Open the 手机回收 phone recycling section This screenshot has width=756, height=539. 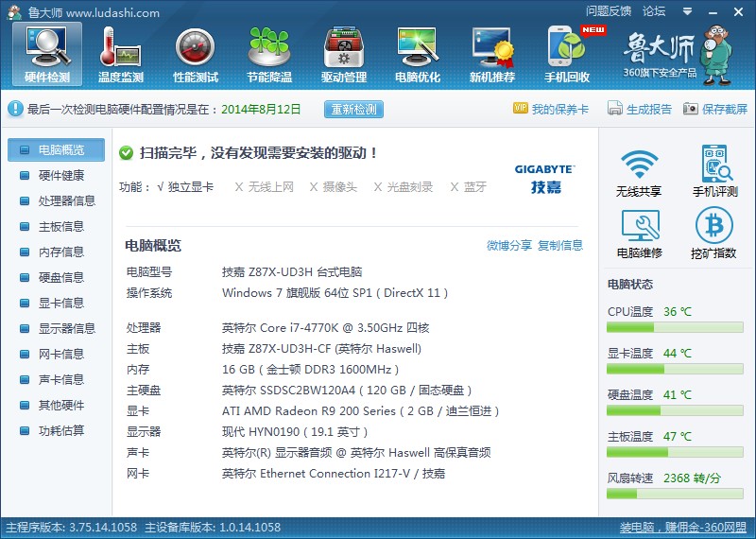click(x=567, y=55)
